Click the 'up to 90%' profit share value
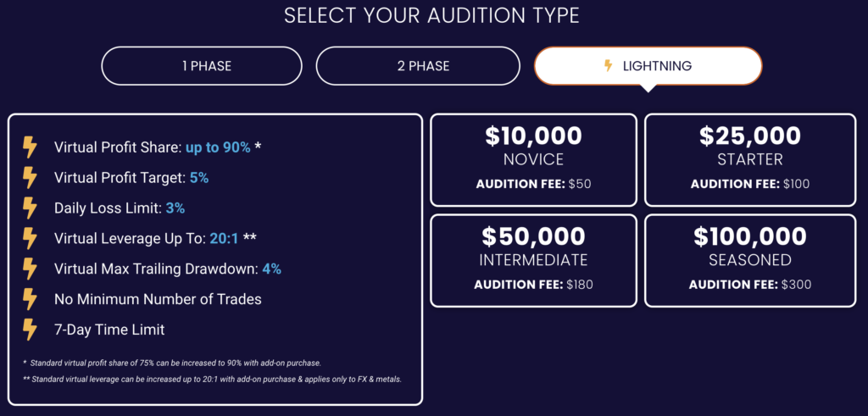Viewport: 868px width, 416px height. coord(218,147)
